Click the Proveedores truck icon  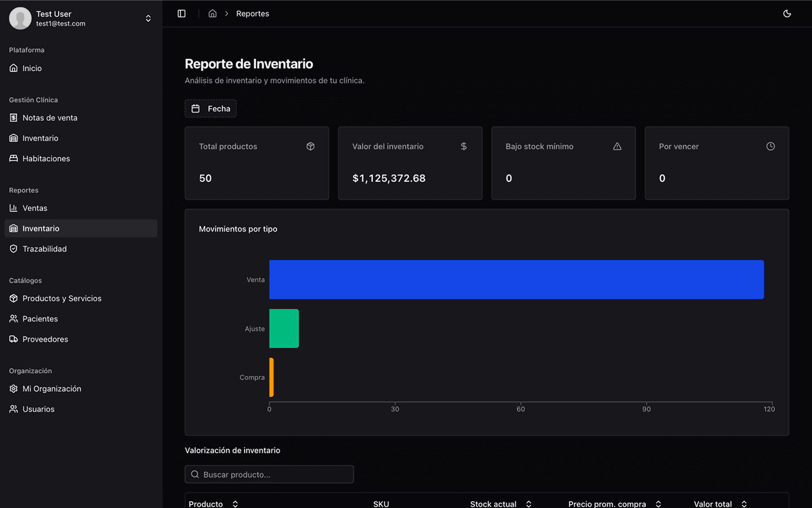point(14,339)
